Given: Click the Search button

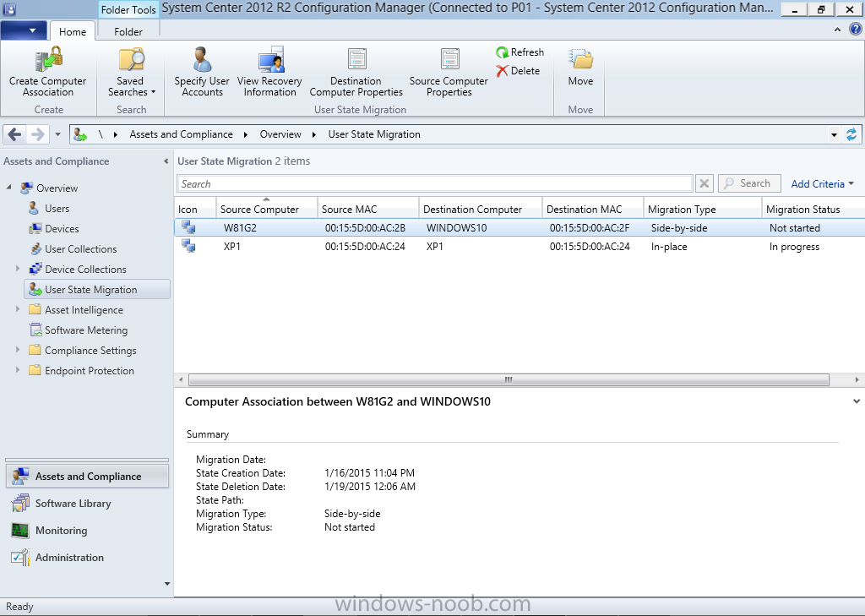Looking at the screenshot, I should click(749, 183).
